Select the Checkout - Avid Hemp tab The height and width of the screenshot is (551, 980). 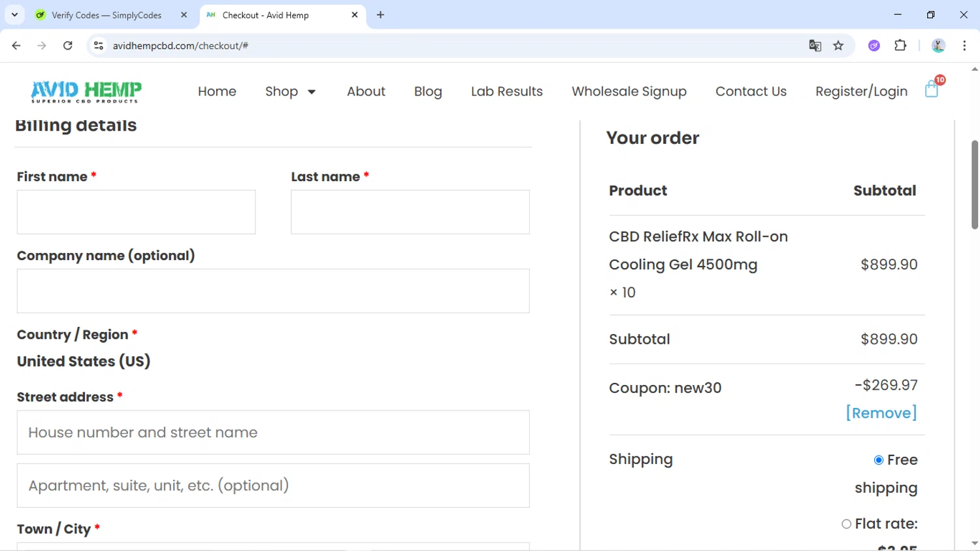pyautogui.click(x=265, y=15)
